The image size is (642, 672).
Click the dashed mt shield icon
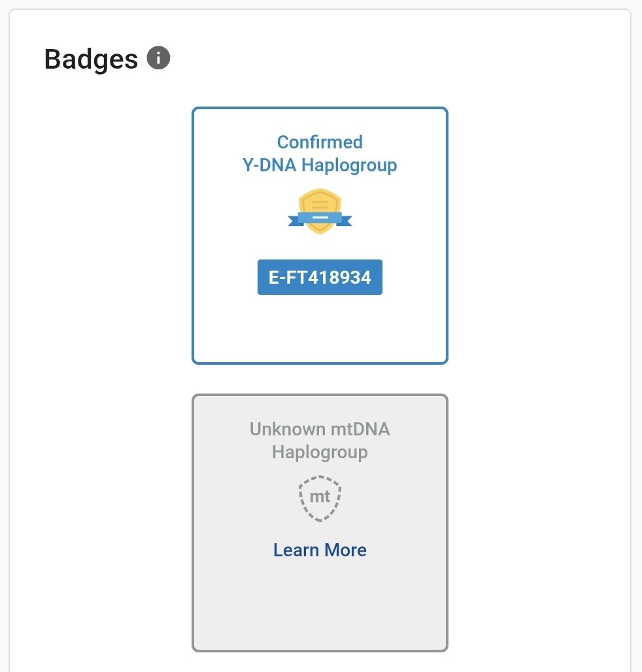320,498
